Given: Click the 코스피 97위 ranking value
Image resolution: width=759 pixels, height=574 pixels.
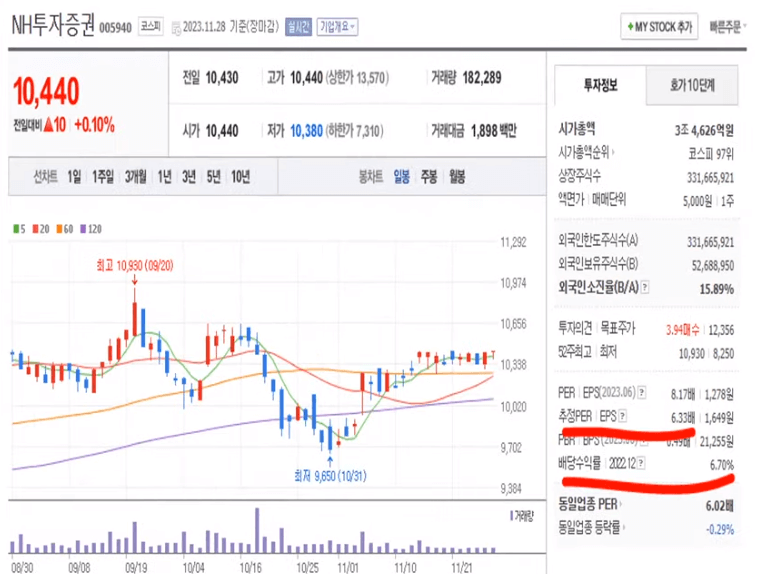Looking at the screenshot, I should pos(711,154).
